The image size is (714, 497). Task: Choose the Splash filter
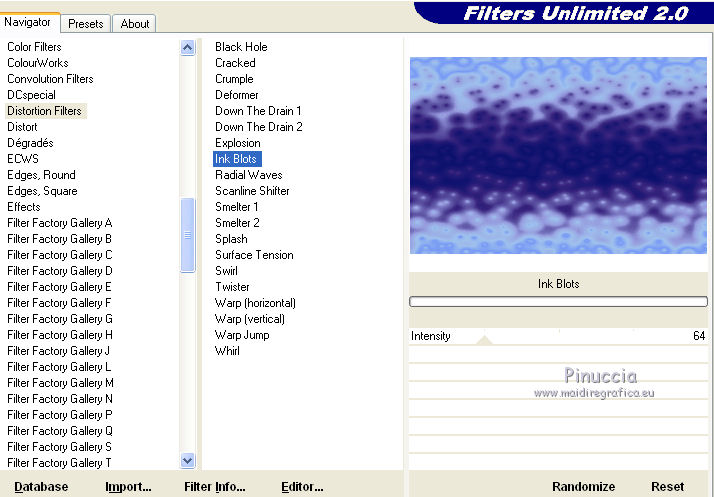click(231, 239)
